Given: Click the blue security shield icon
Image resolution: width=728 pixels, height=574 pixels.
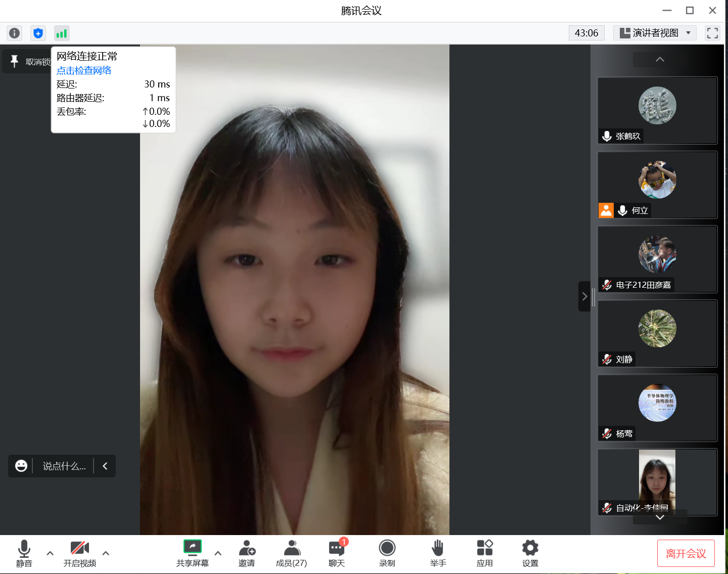Looking at the screenshot, I should coord(38,33).
